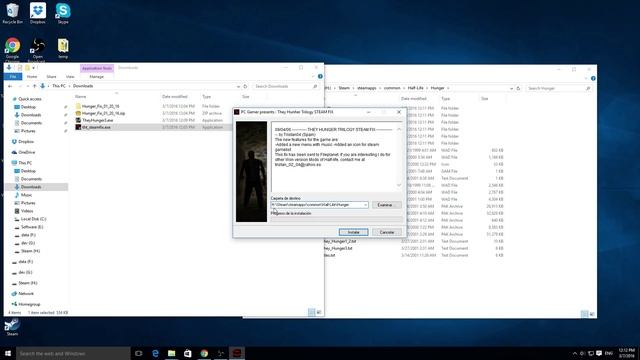Click the notification center tray icon
This screenshot has width=640, height=360.
point(599,353)
